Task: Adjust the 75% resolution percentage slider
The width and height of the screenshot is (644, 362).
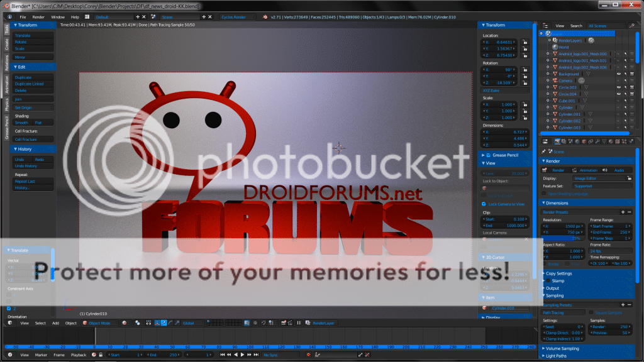Action: pos(563,238)
